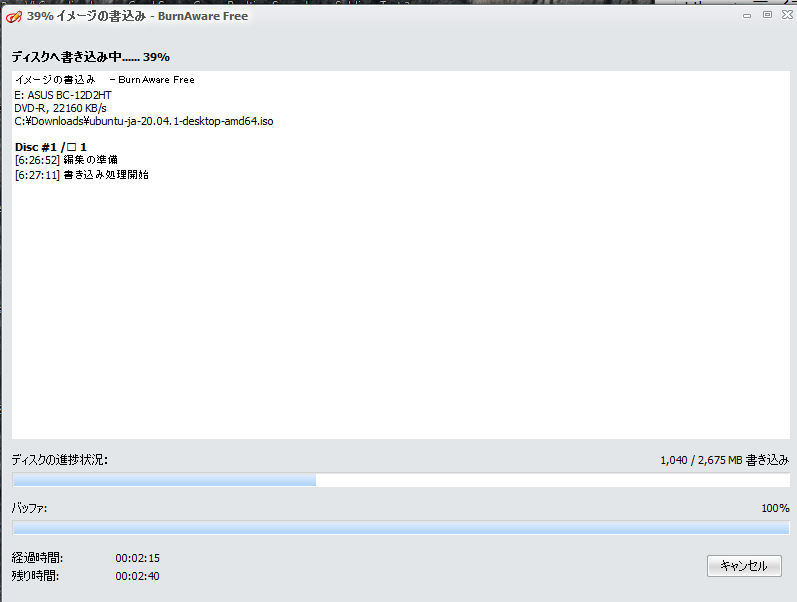
Task: Click the remaining time value 00:02:40
Action: pyautogui.click(x=137, y=576)
